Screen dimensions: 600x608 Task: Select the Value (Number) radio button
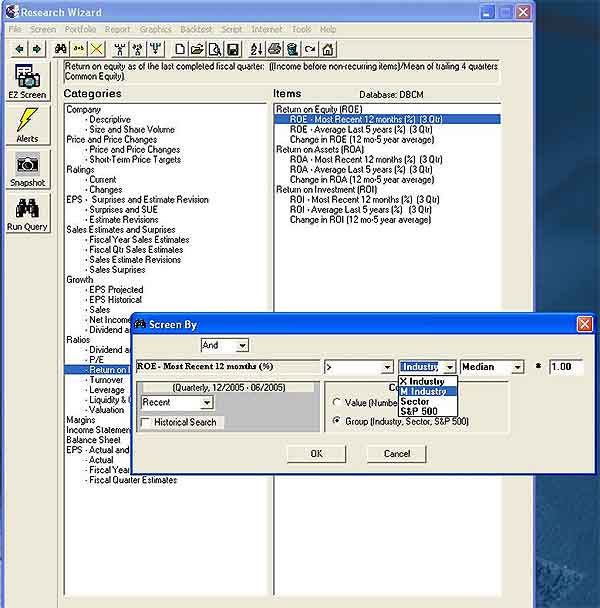(337, 402)
